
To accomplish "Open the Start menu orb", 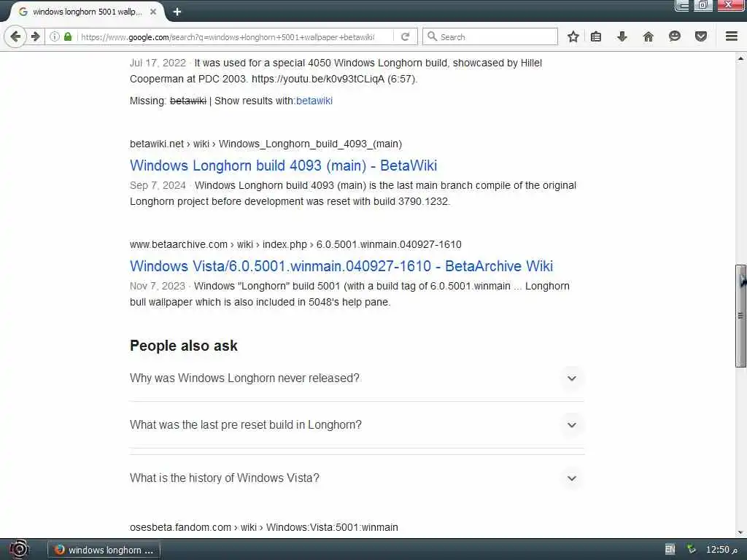I will coord(18,550).
